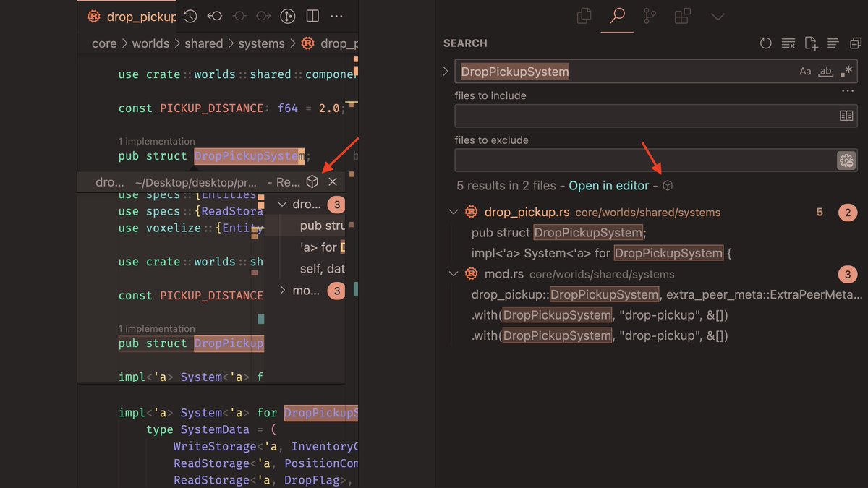The image size is (868, 488).
Task: Toggle split editor layout icon
Action: (312, 16)
